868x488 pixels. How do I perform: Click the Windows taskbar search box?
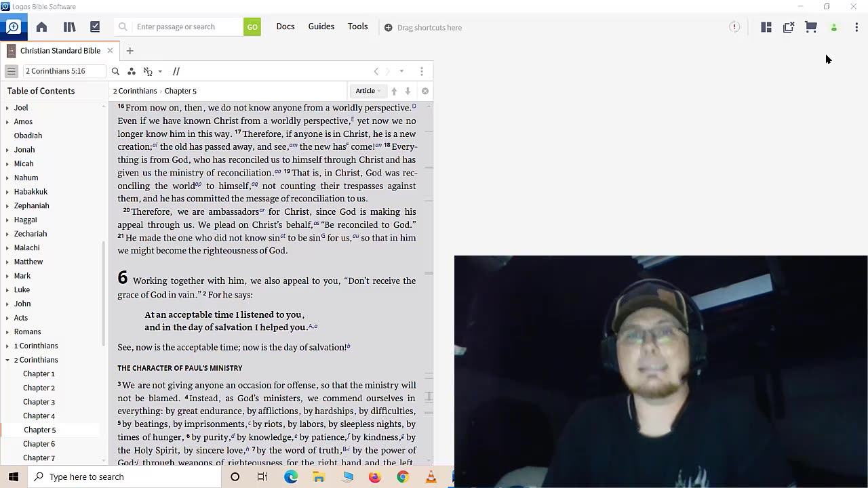[x=124, y=476]
